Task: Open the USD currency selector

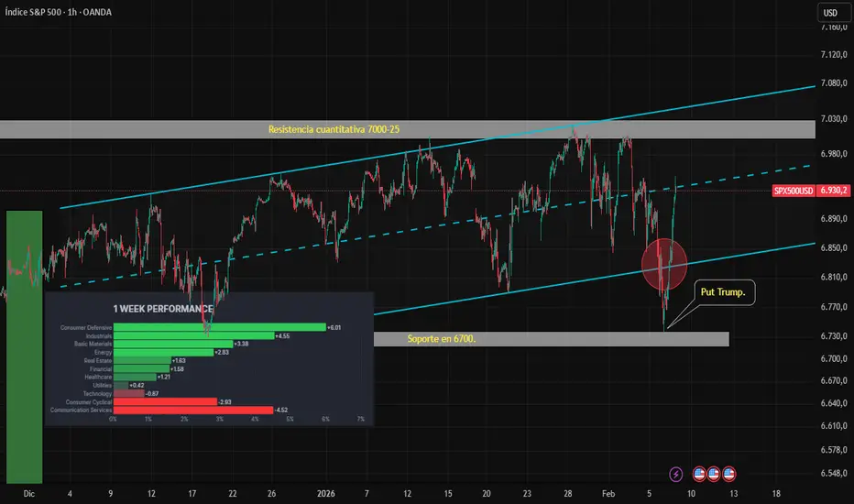Action: tap(833, 13)
